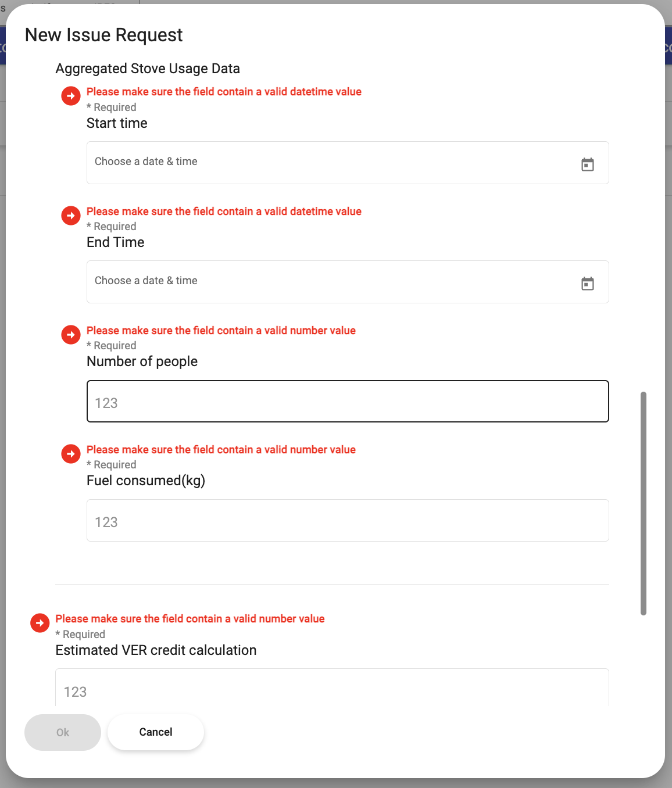Select the Estimated VER credit calculation input

tap(331, 690)
